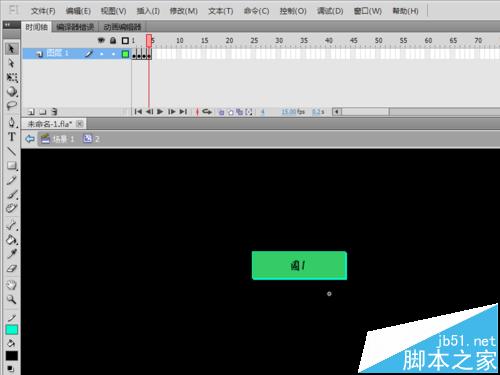Open the Text (T) menu
This screenshot has width=500, height=375.
221,11
